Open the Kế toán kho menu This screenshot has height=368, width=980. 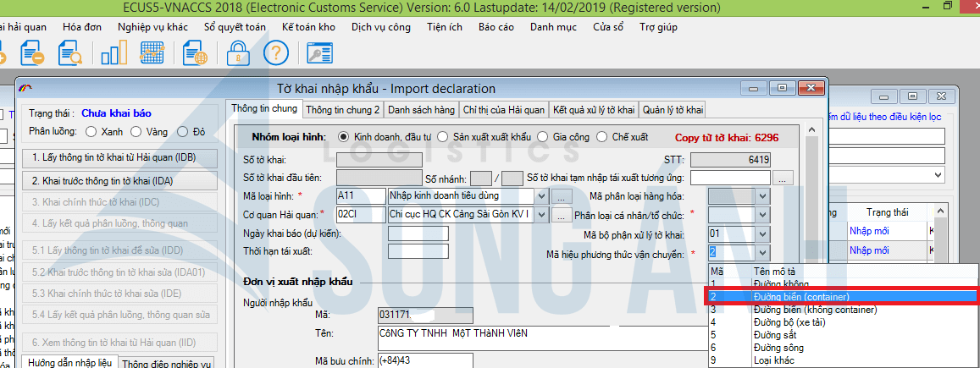pyautogui.click(x=308, y=26)
